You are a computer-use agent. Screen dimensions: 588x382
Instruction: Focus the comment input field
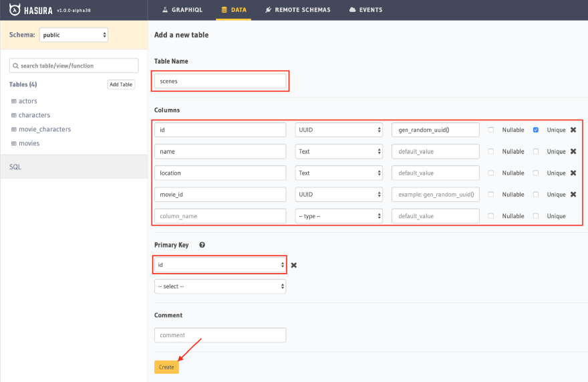(220, 335)
